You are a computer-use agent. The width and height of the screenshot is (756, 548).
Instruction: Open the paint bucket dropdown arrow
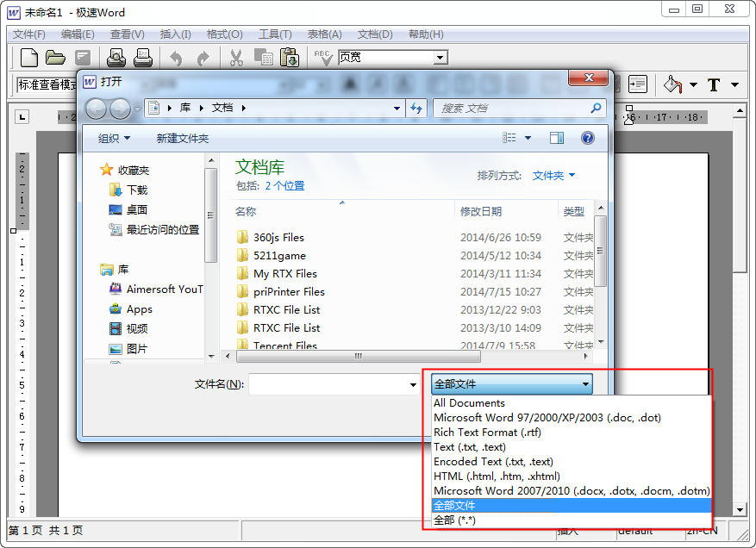click(693, 84)
